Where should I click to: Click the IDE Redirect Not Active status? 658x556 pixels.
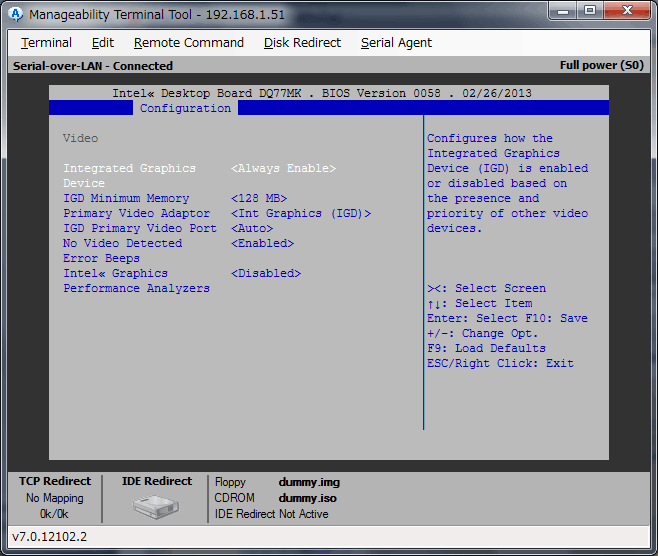click(x=272, y=514)
